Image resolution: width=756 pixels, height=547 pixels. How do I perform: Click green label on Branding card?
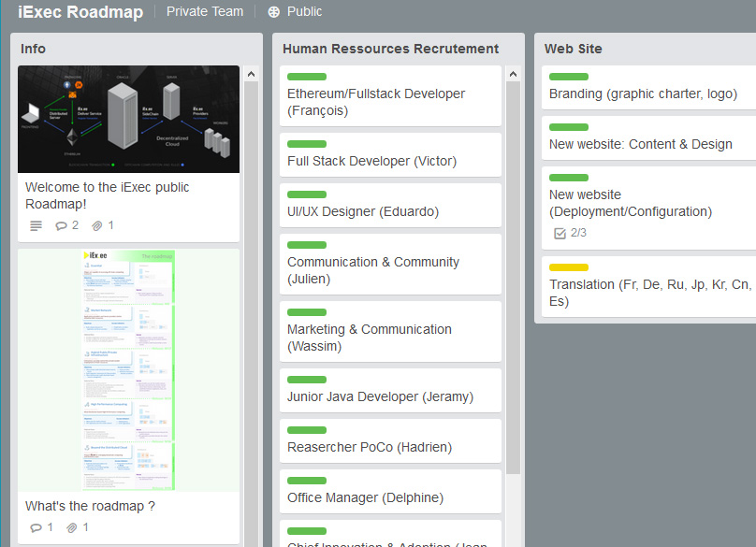click(569, 77)
